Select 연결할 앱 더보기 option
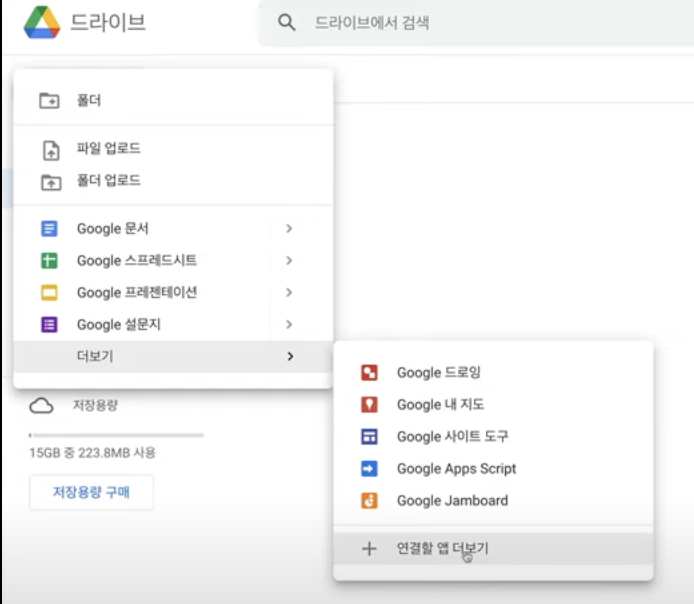694x604 pixels. [x=493, y=549]
